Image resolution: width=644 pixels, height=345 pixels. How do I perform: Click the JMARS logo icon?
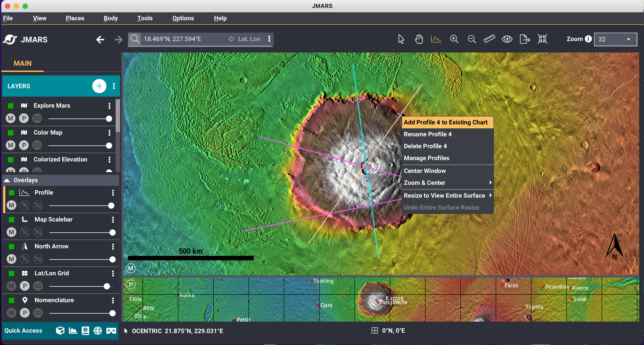coord(10,39)
